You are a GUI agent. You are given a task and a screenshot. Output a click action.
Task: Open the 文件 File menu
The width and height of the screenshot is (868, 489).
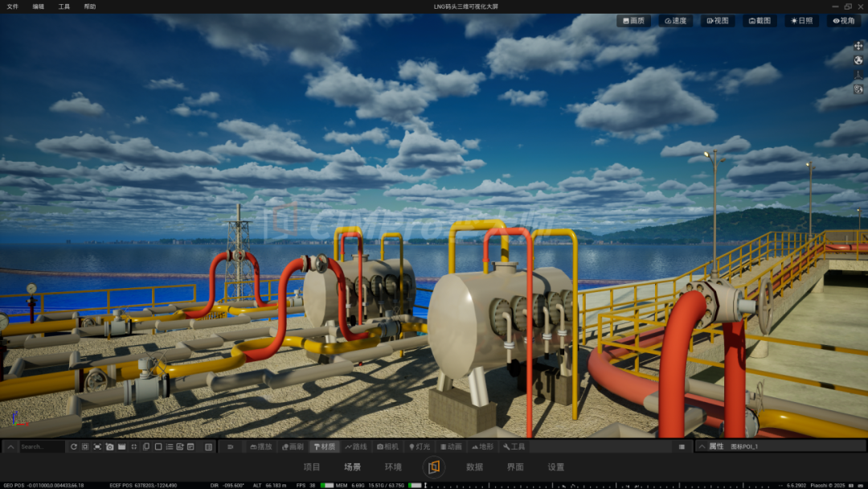coord(12,6)
